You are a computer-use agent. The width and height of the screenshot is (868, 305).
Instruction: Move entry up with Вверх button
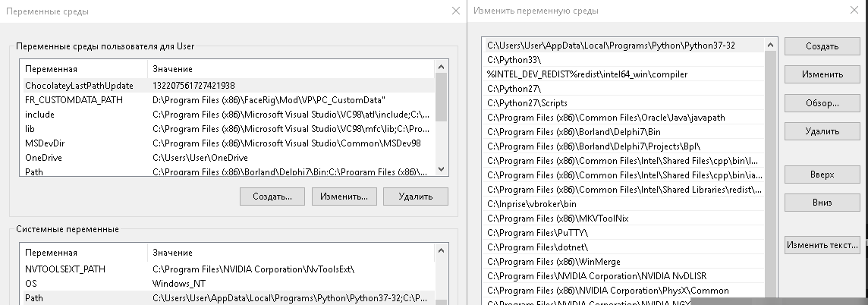coord(822,175)
